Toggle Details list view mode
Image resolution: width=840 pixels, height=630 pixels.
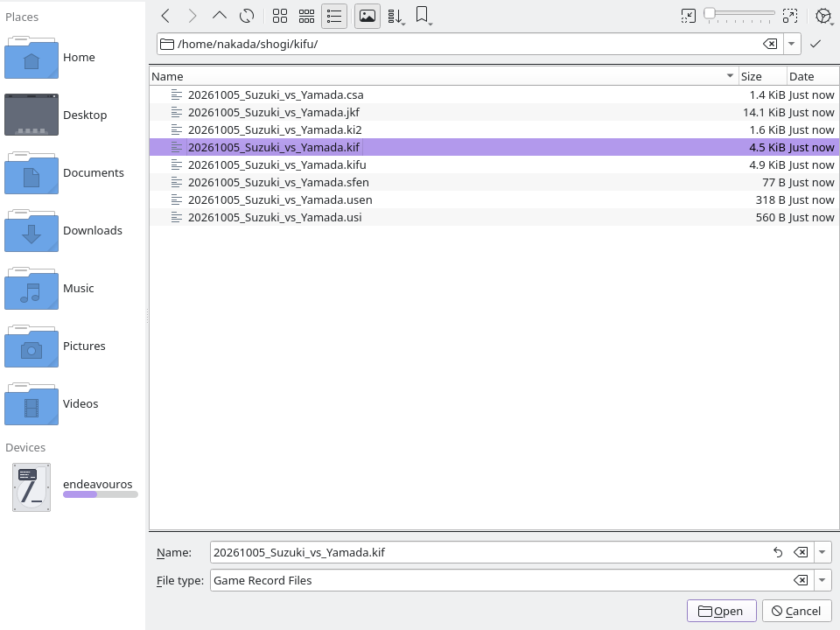[x=333, y=16]
